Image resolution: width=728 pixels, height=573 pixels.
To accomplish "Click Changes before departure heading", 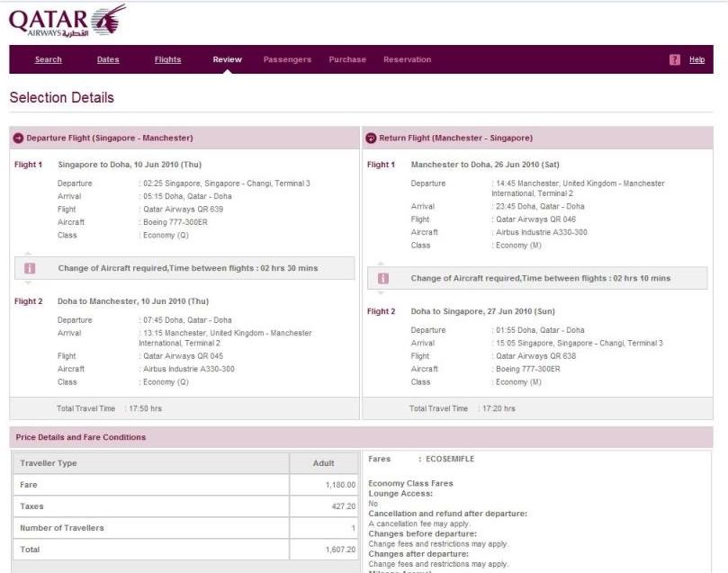I will tap(423, 534).
